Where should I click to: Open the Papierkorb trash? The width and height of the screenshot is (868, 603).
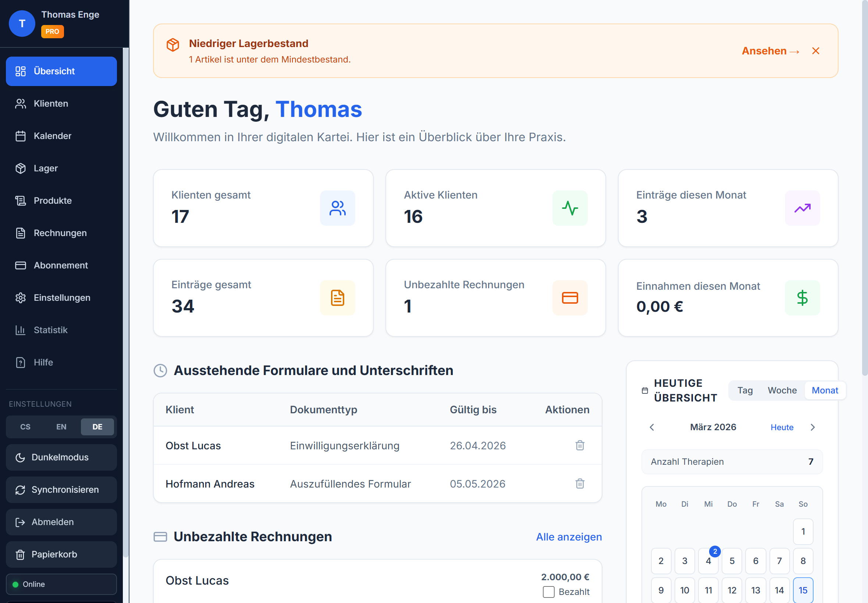coord(54,554)
